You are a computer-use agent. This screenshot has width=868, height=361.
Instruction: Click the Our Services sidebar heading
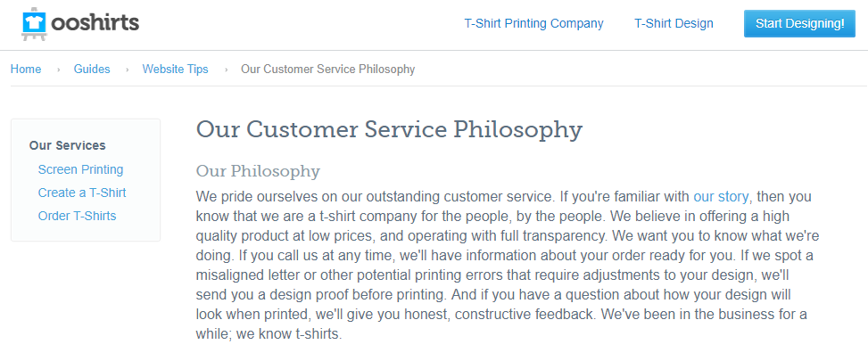pos(68,145)
